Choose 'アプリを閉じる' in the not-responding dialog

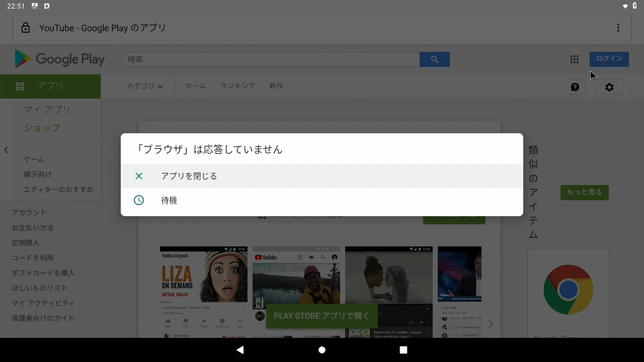322,176
